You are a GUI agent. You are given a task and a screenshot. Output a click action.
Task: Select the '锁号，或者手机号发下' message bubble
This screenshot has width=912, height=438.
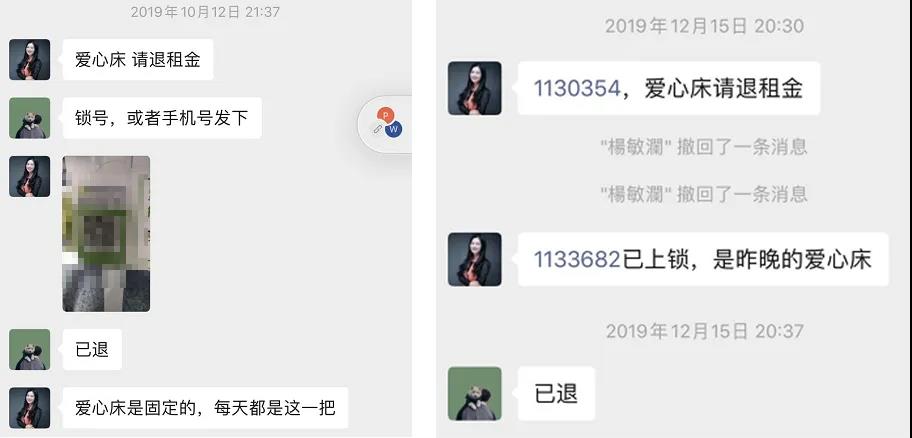click(x=162, y=118)
